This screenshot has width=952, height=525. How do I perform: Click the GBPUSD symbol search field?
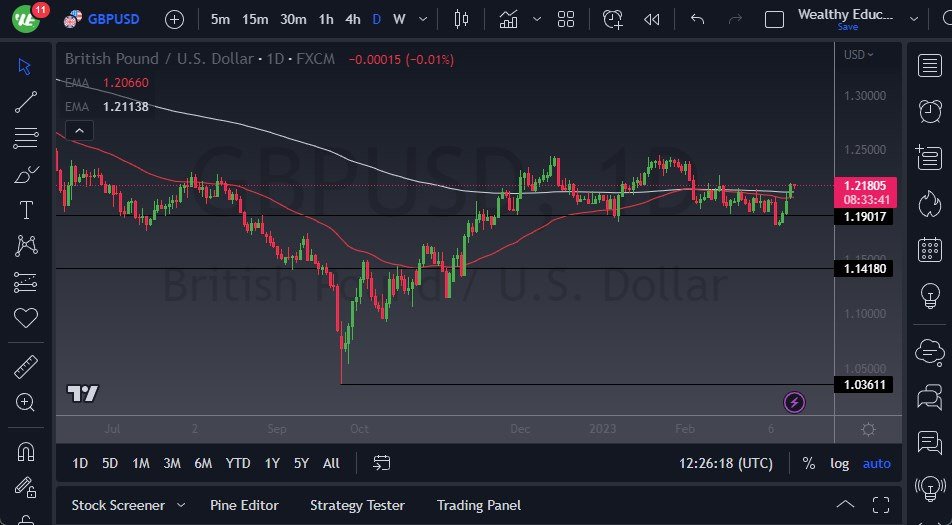coord(113,19)
